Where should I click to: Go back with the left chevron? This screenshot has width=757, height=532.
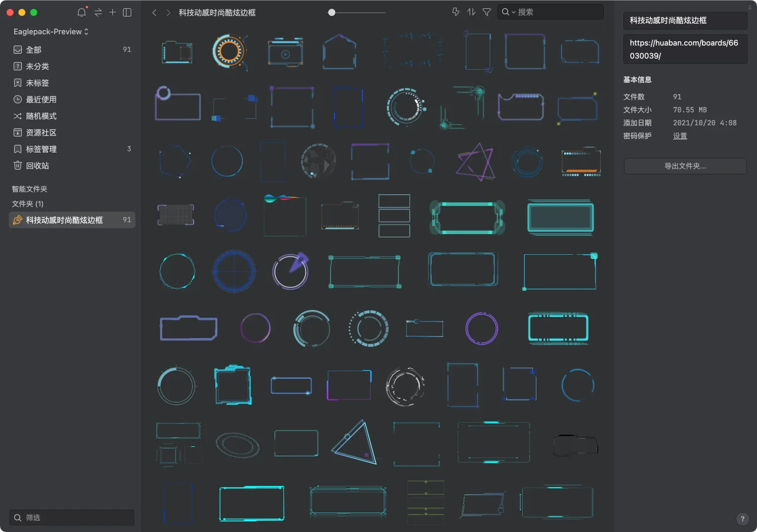[154, 12]
